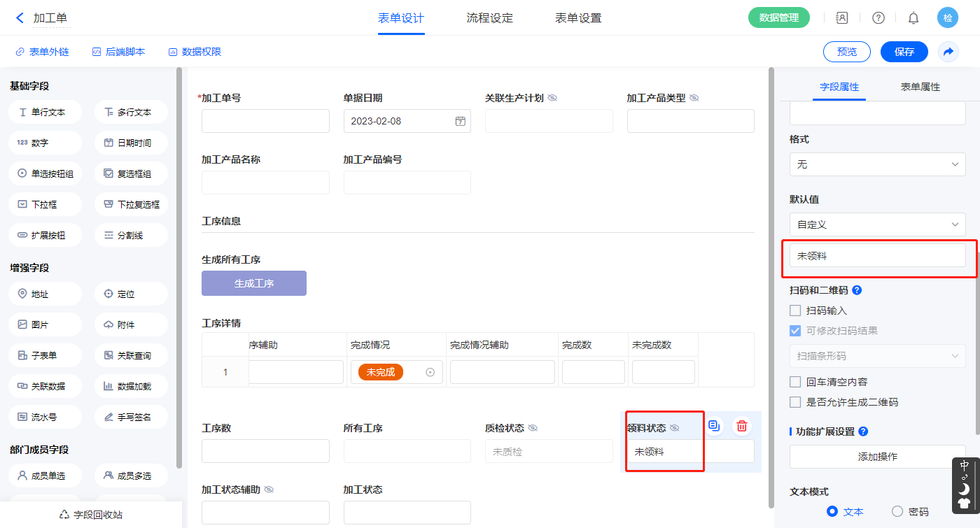Click the help question mark icon in header
The image size is (980, 528).
tap(878, 18)
